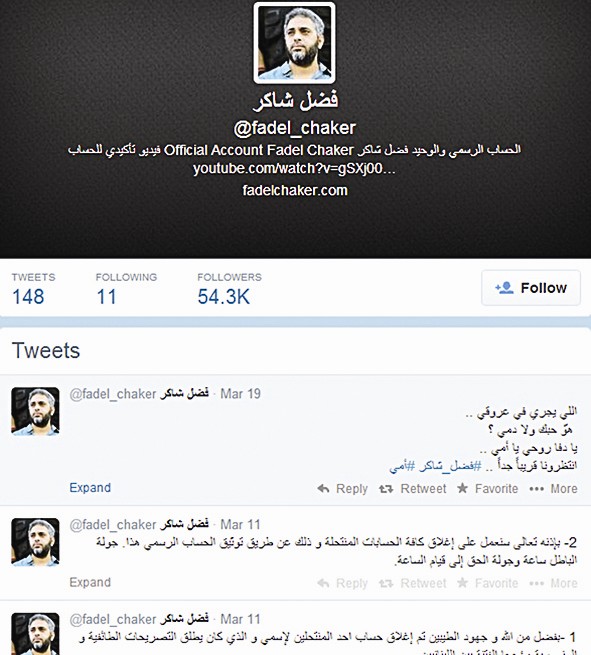Open the youtube.com/watch link in bio
The height and width of the screenshot is (655, 591).
(x=294, y=168)
